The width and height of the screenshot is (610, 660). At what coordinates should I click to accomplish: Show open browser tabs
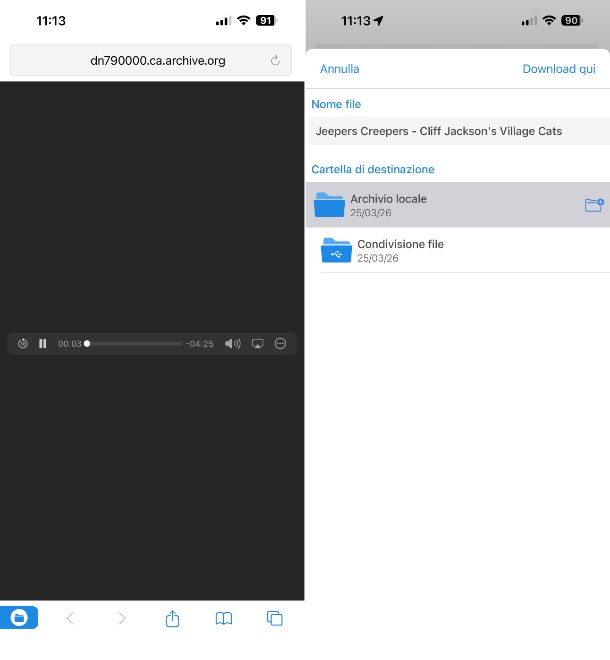pos(275,618)
